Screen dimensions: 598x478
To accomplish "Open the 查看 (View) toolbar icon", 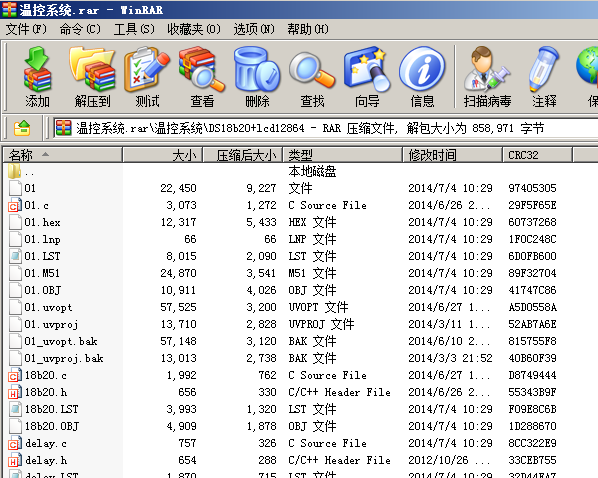I will (x=202, y=69).
